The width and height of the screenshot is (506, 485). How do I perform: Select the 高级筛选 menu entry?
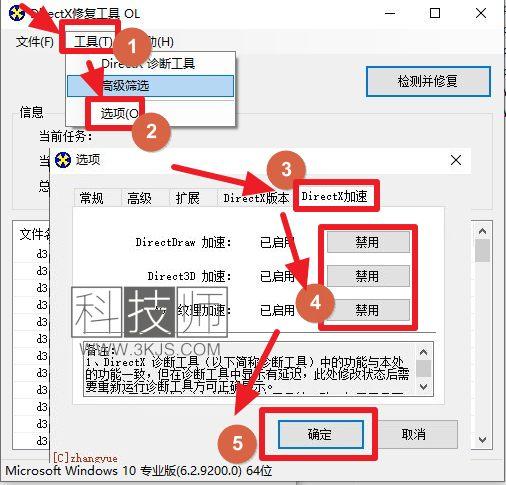coord(150,86)
